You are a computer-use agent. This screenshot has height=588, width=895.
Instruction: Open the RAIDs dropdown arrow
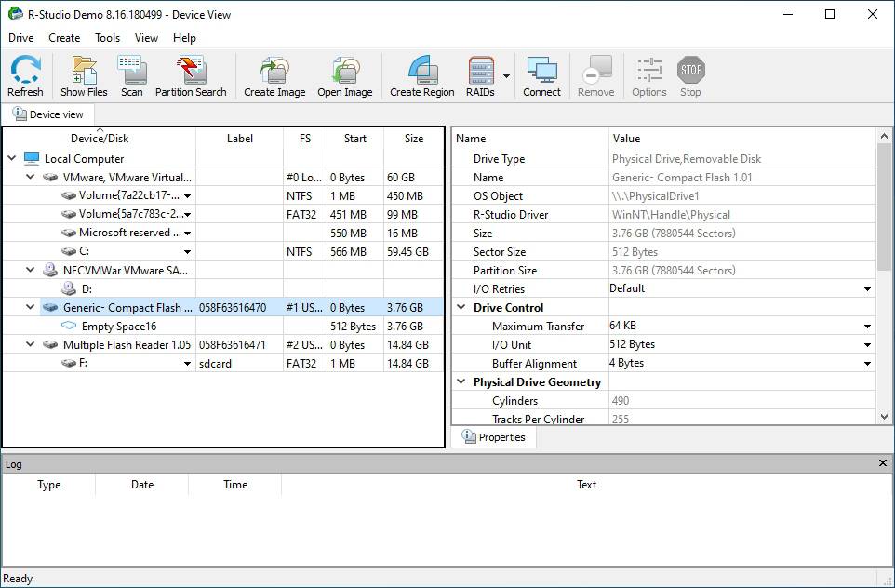click(x=506, y=76)
